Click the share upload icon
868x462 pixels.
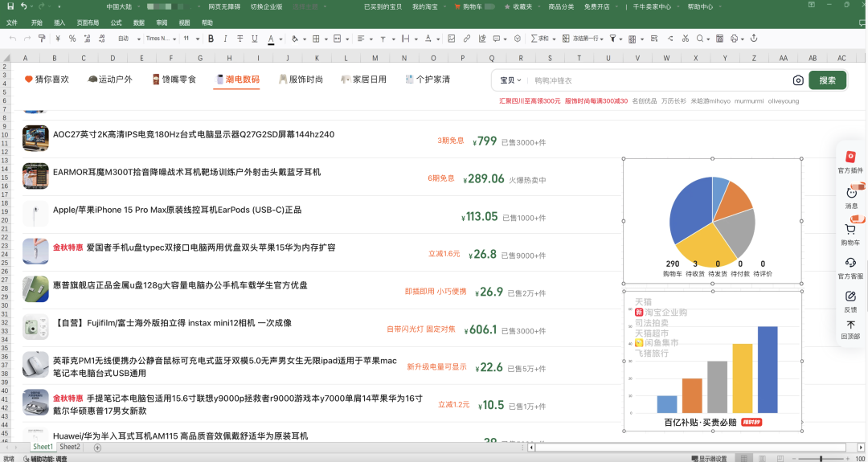click(x=753, y=39)
